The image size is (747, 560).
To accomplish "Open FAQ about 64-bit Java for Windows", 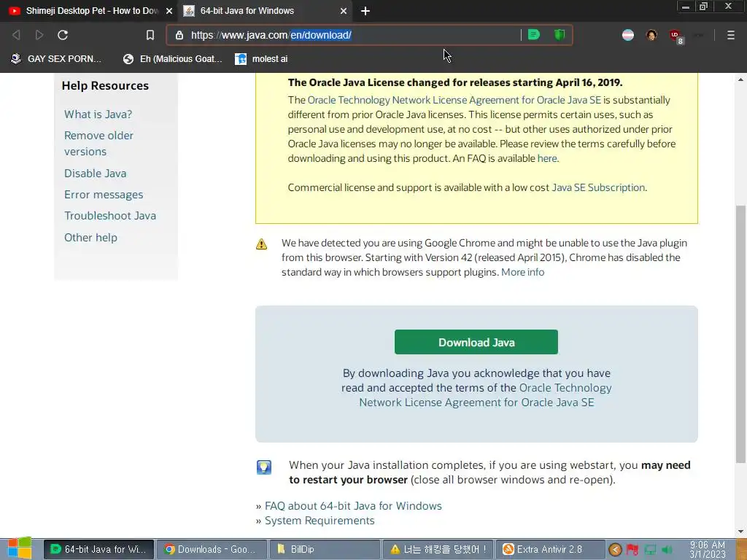I will 353,506.
